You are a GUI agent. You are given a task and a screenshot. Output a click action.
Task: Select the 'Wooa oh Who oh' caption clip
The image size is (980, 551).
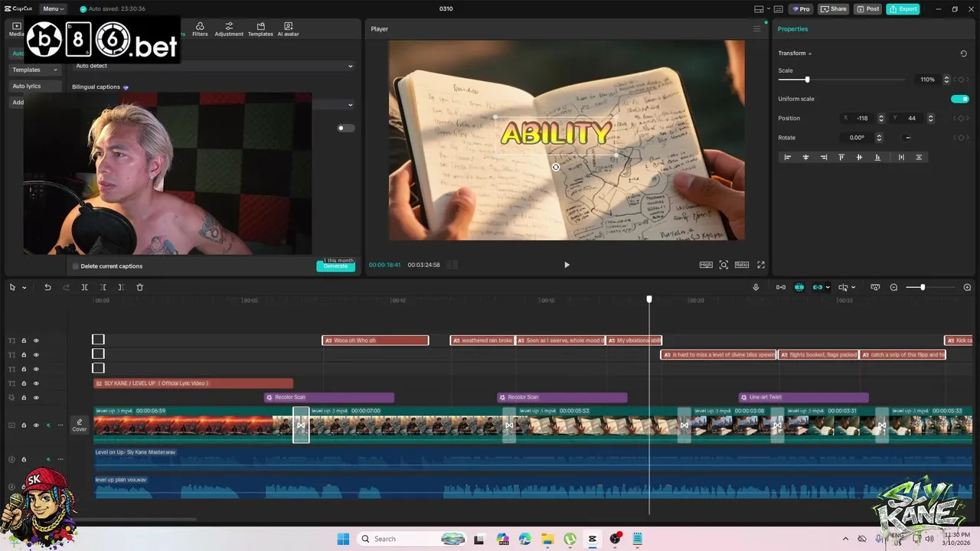pyautogui.click(x=375, y=341)
